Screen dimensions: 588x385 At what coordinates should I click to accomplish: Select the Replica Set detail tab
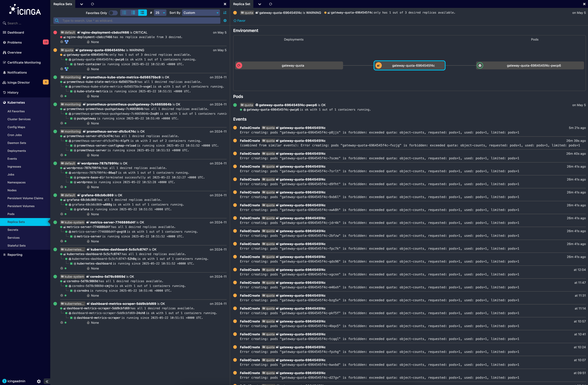241,4
